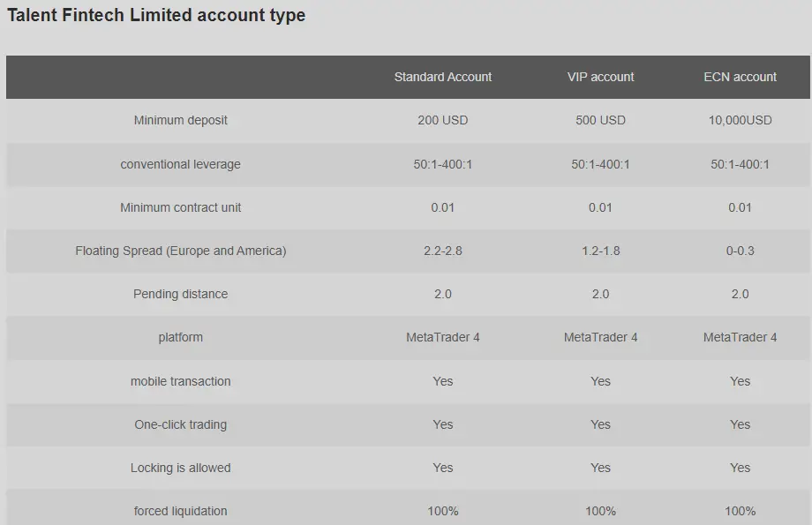Select the Pending distance row label
Screen dimensions: 812x525
(x=181, y=294)
